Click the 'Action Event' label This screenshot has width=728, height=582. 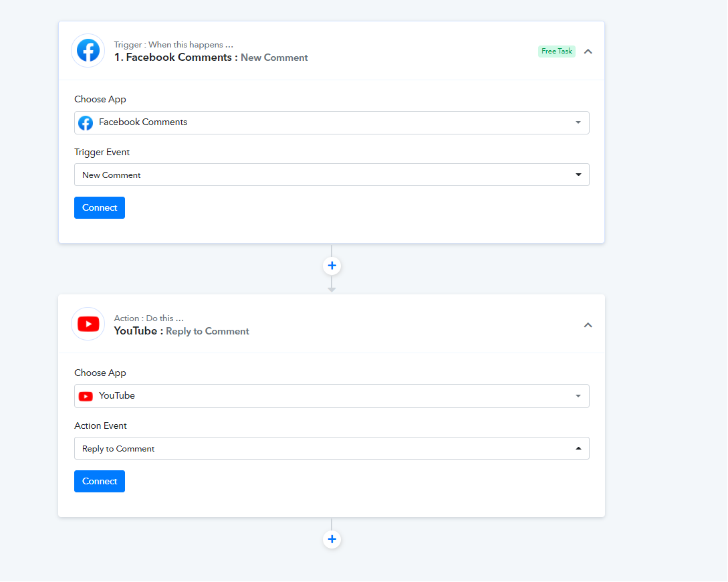[x=100, y=426]
